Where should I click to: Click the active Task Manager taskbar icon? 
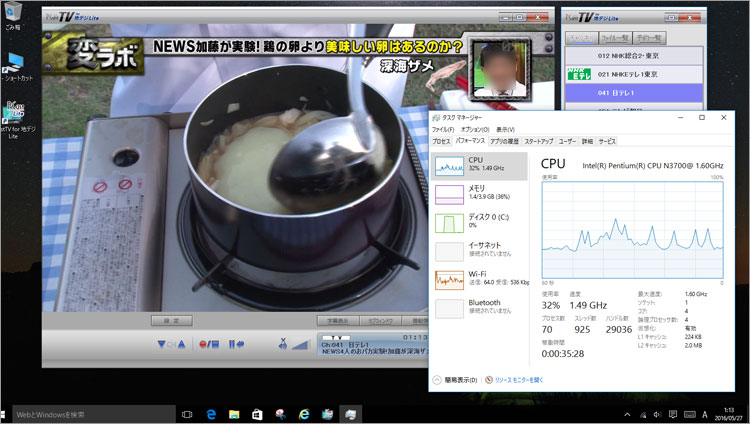click(351, 414)
